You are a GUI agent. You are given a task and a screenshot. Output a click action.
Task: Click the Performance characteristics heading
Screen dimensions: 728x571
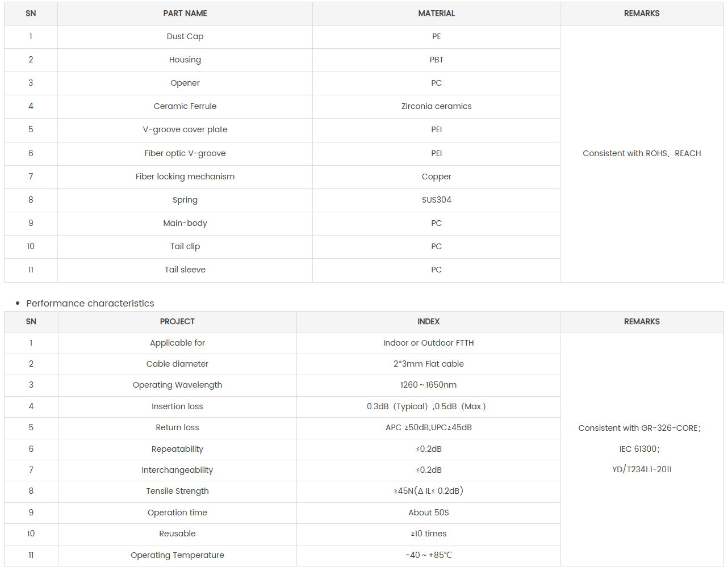click(90, 303)
